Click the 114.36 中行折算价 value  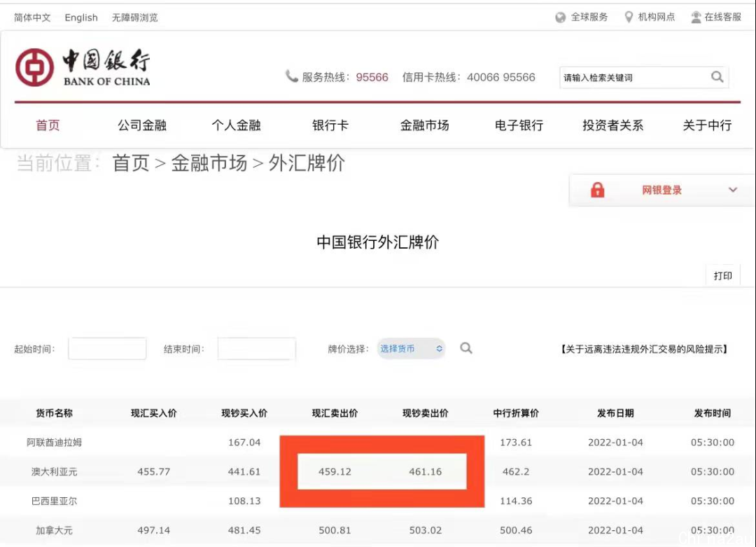[516, 501]
